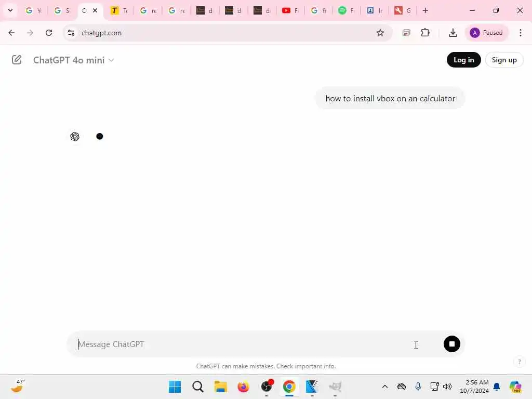The width and height of the screenshot is (532, 399).
Task: Switch to the red wrench icon tab
Action: [x=403, y=10]
